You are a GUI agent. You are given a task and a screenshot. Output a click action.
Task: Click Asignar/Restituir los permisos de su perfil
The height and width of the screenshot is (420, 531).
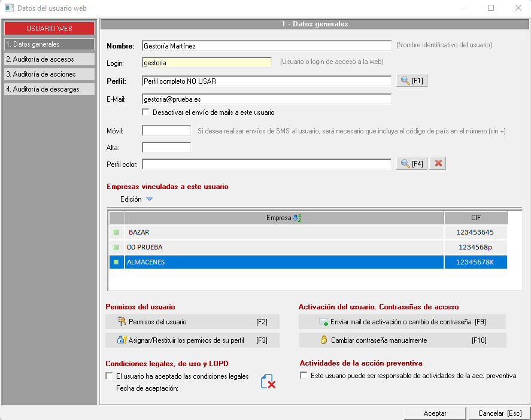(192, 340)
